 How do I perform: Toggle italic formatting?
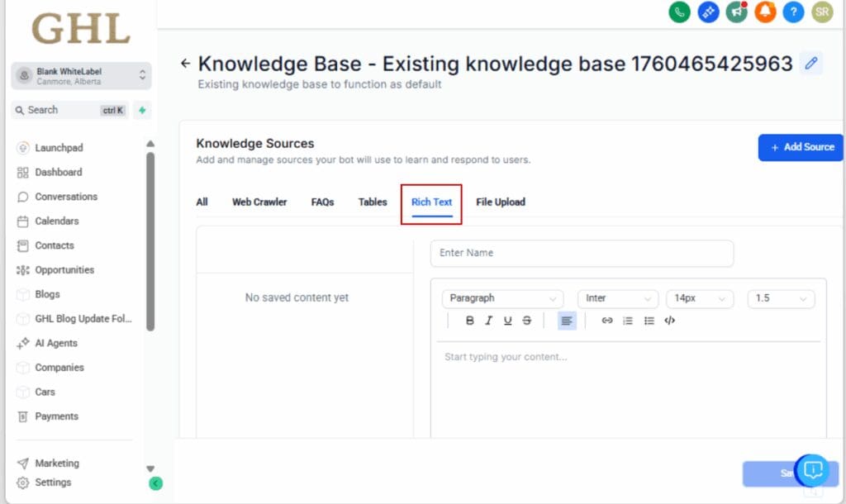pos(489,321)
